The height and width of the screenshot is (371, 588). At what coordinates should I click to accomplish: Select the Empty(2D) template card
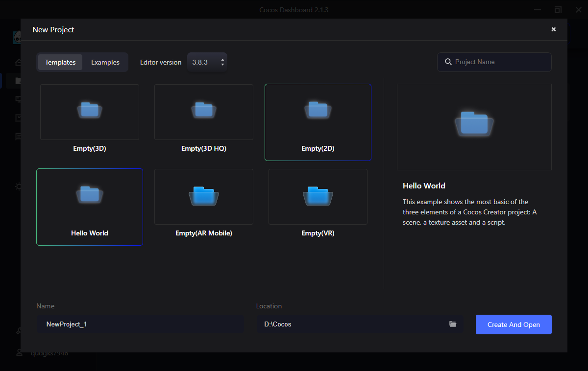(318, 122)
